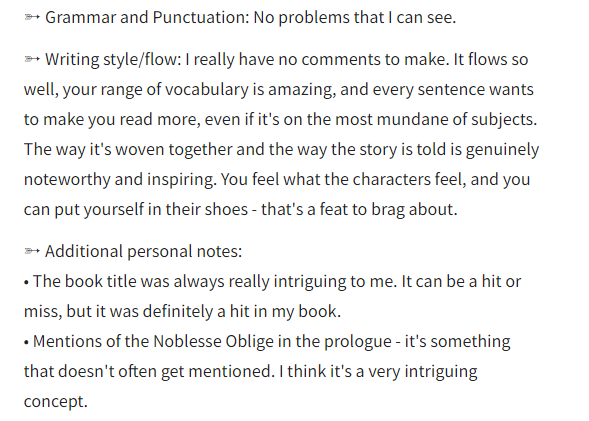Click the words 'put yourself in their shoes'
Viewport: 589px width, 421px height.
tap(151, 210)
